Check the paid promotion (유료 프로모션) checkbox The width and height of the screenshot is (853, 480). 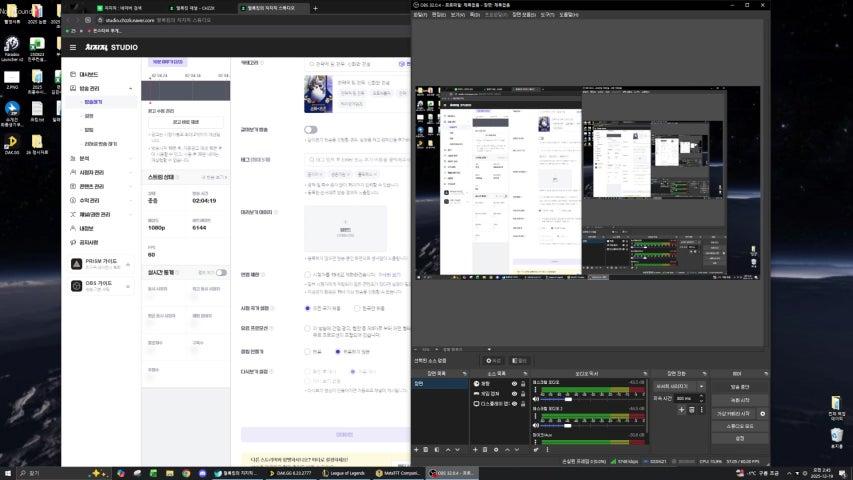coord(307,328)
